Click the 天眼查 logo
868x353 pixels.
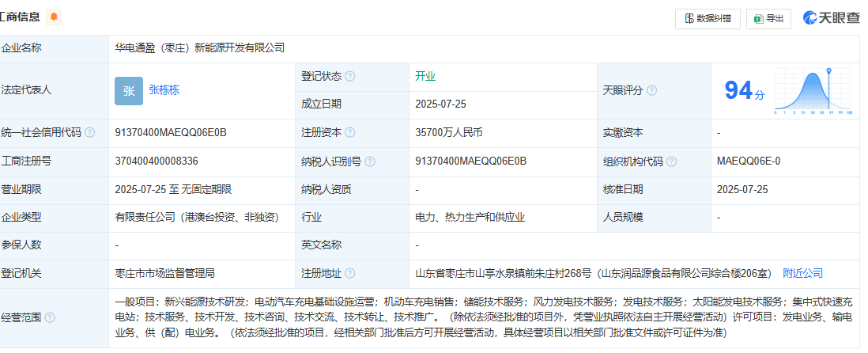click(x=831, y=18)
